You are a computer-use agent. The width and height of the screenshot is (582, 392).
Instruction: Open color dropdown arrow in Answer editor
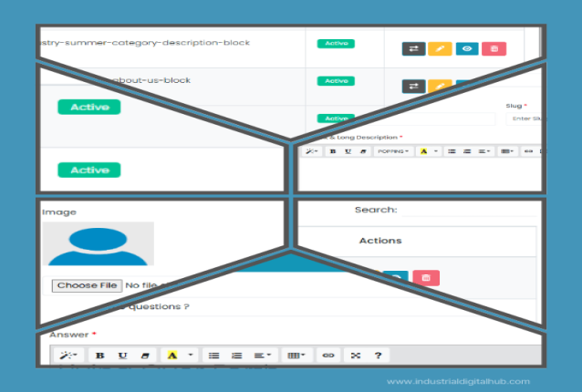tap(191, 356)
